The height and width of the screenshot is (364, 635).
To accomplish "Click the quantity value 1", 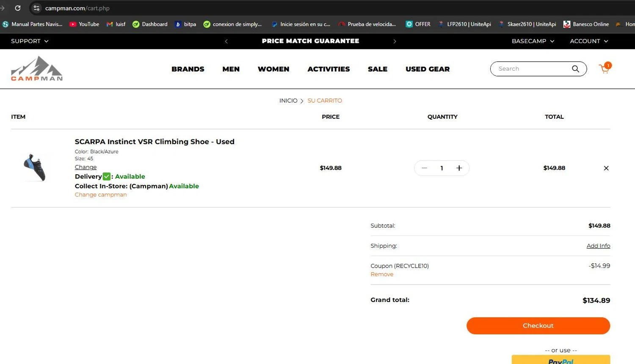I will 442,168.
